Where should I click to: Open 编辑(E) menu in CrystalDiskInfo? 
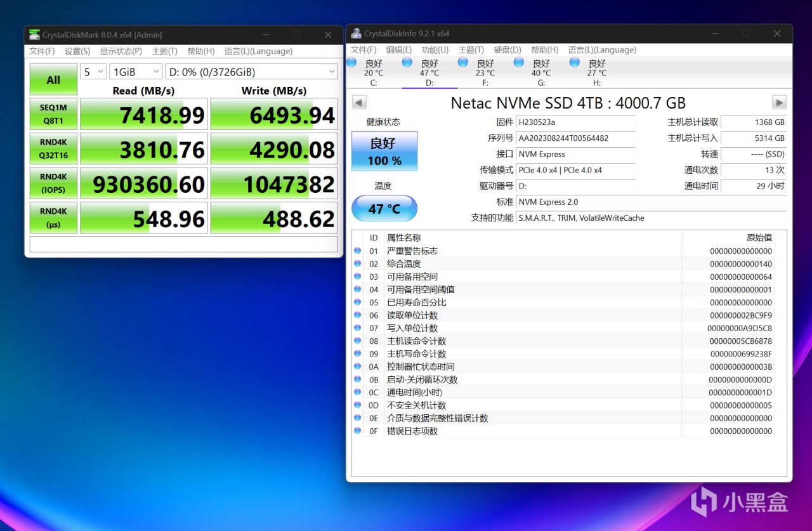399,50
